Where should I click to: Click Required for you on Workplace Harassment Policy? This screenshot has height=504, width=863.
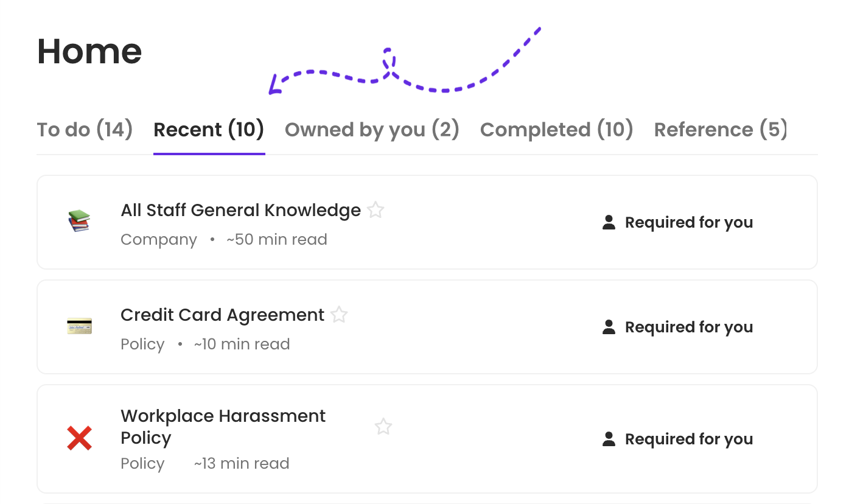pos(688,439)
